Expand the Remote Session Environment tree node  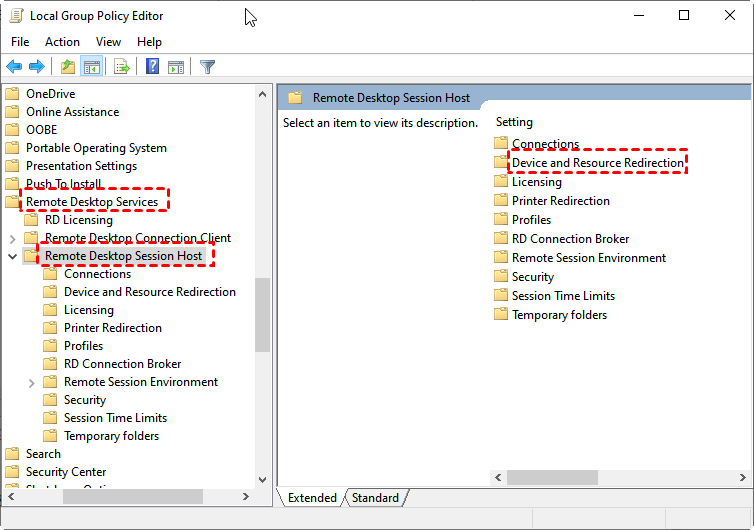(x=32, y=383)
